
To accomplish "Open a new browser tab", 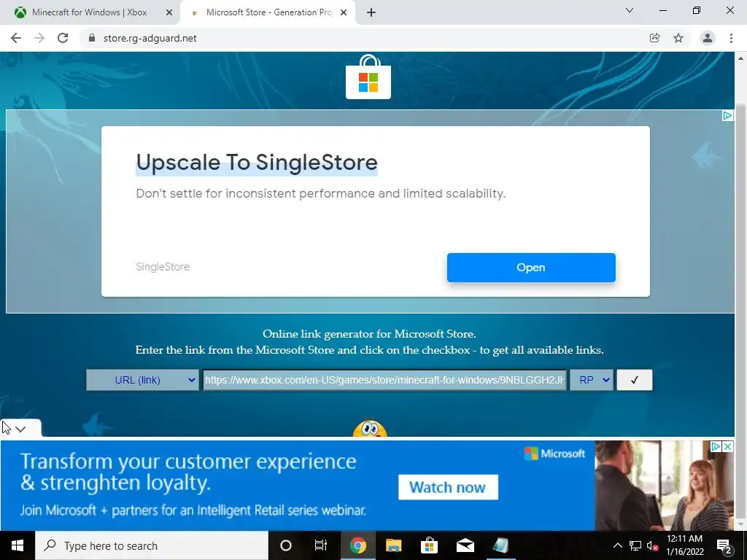I will tap(371, 13).
